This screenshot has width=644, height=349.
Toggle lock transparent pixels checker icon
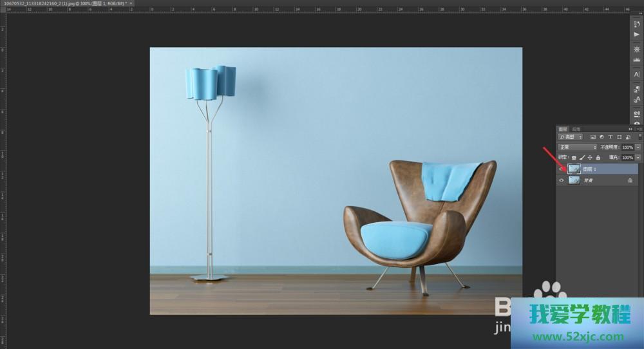[x=574, y=157]
